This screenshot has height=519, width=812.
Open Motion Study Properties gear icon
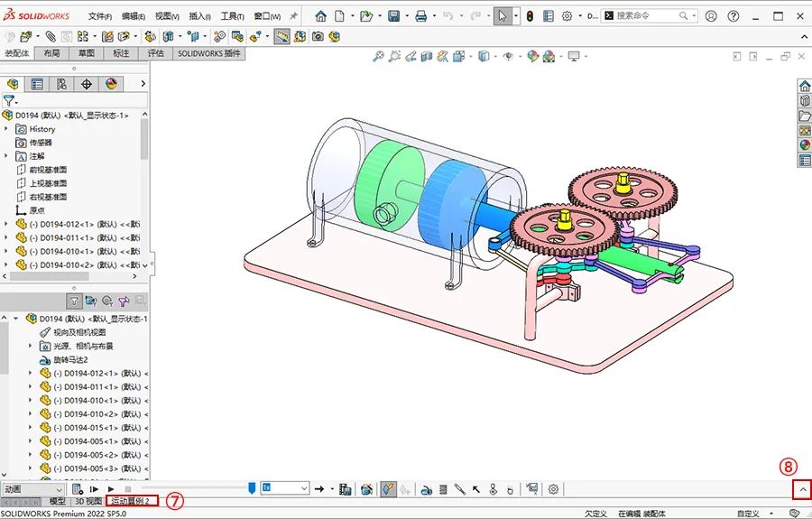click(554, 489)
